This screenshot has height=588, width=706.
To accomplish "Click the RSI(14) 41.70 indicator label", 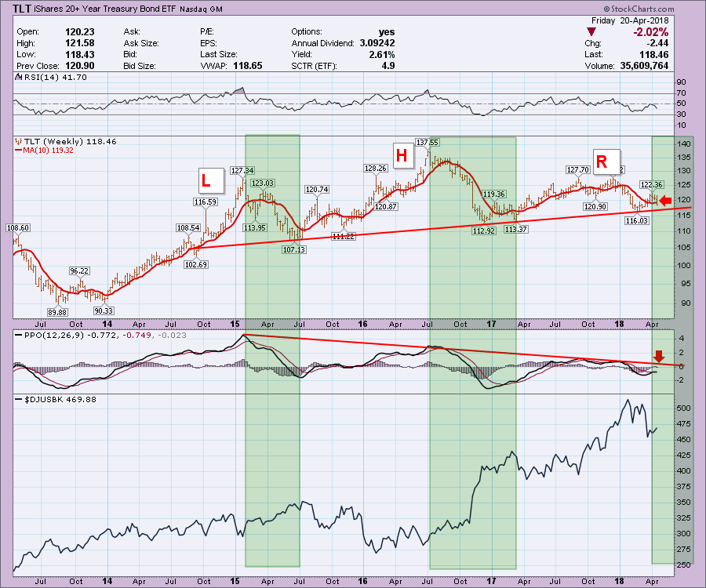I will pos(56,78).
